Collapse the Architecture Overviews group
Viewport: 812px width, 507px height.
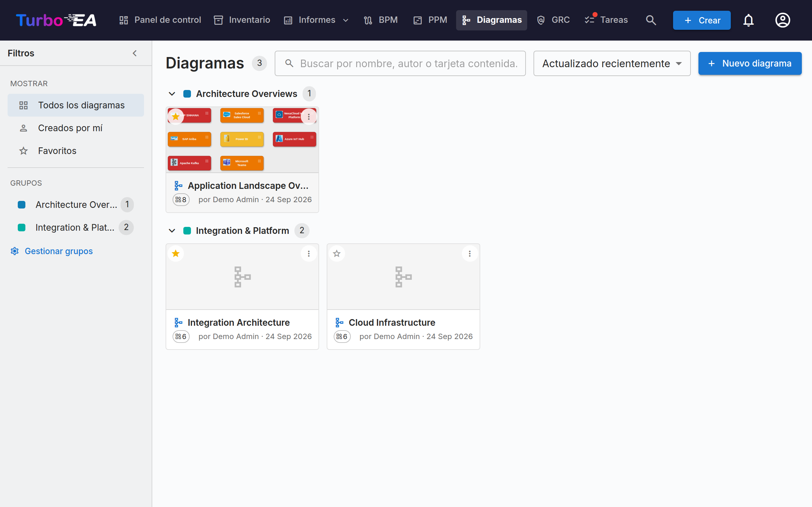pos(172,94)
